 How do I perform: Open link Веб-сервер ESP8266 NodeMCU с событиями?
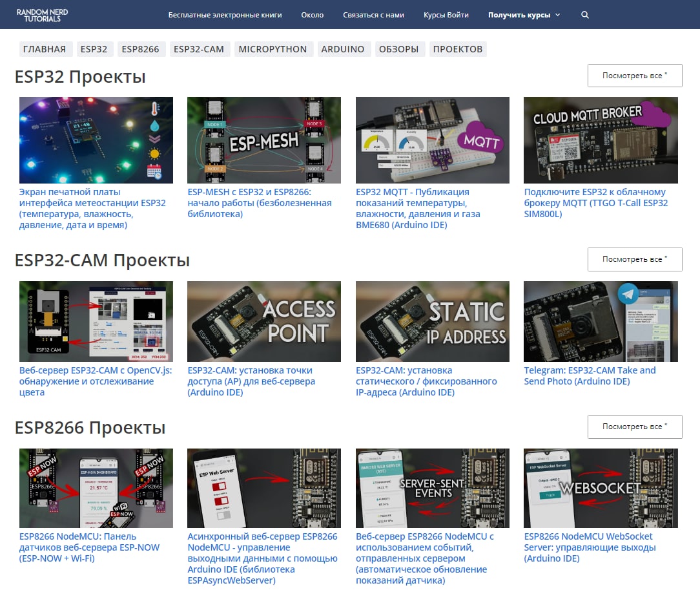tap(424, 558)
